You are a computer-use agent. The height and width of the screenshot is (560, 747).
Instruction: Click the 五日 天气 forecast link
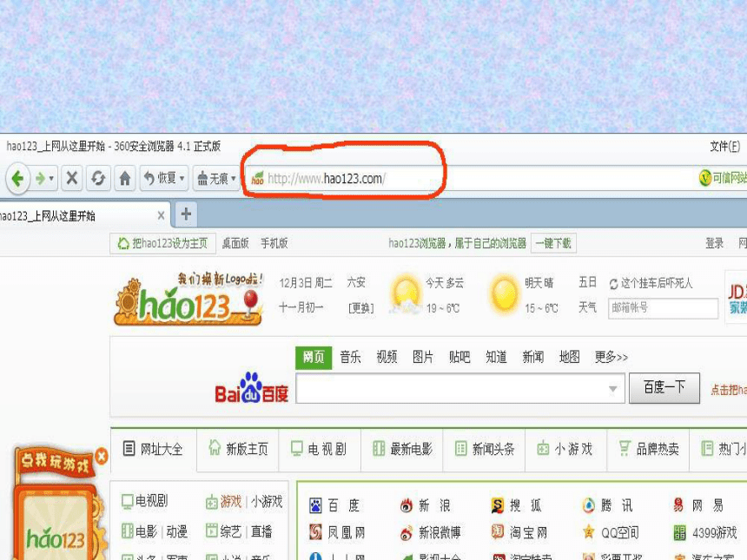pyautogui.click(x=587, y=295)
